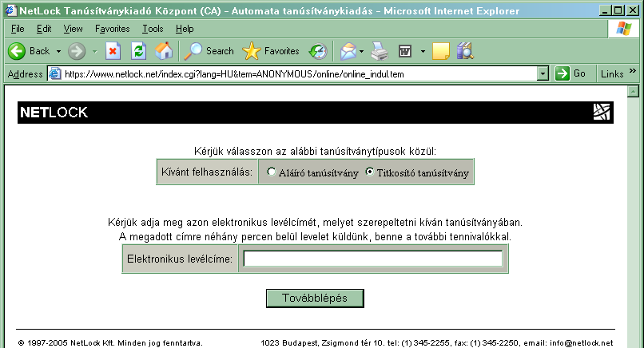644x348 pixels.
Task: Click the Address label
Action: click(x=25, y=74)
